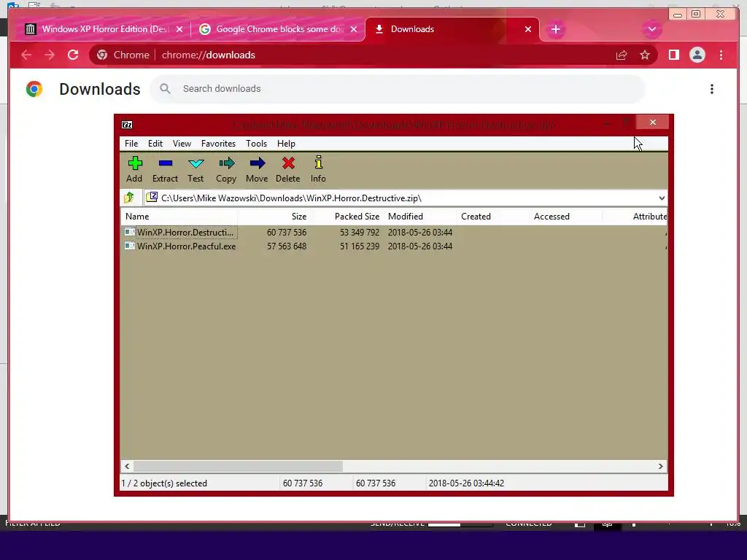This screenshot has height=560, width=747.
Task: Click the Chrome forward arrow
Action: pyautogui.click(x=50, y=55)
